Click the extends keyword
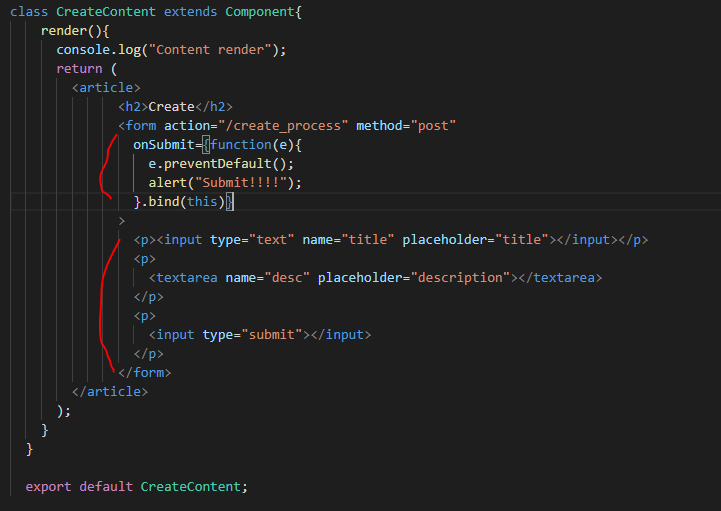Image resolution: width=721 pixels, height=511 pixels. point(190,11)
